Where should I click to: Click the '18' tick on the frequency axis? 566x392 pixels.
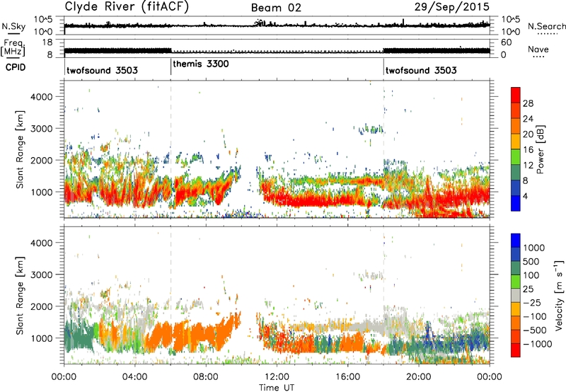pos(47,42)
